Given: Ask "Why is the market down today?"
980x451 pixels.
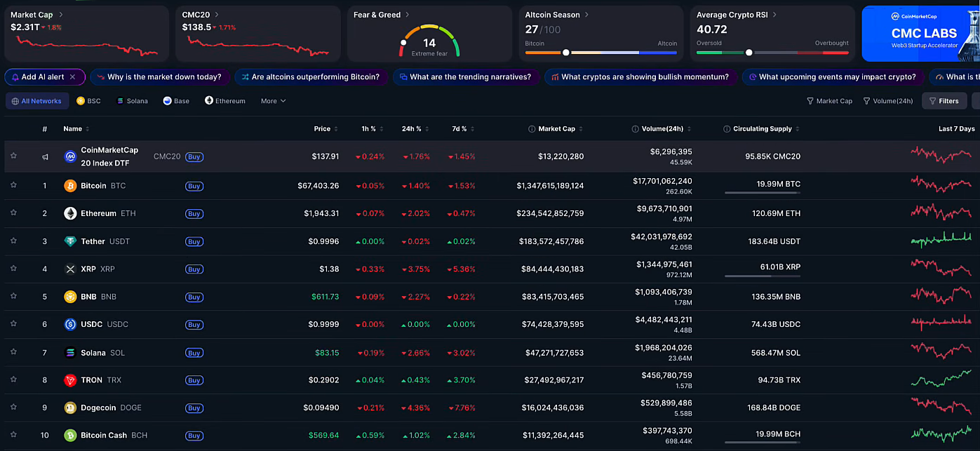Looking at the screenshot, I should coord(160,76).
